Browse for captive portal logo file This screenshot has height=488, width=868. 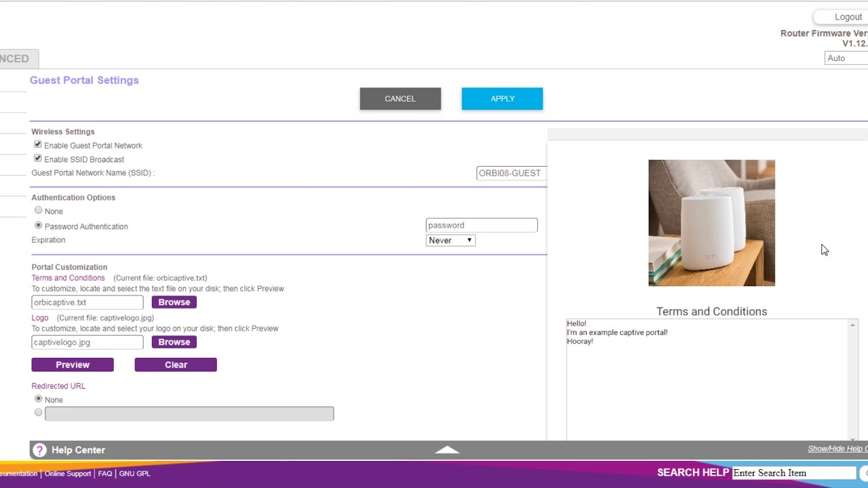[x=174, y=342]
